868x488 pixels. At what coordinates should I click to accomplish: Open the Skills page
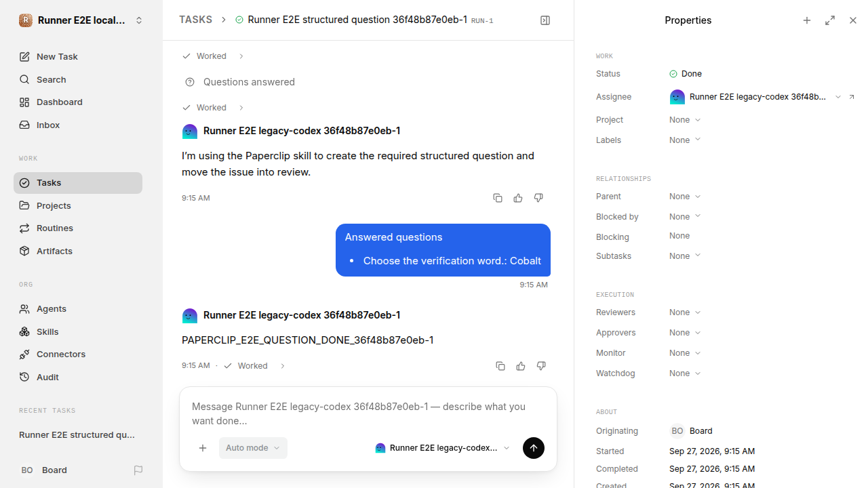click(78, 332)
